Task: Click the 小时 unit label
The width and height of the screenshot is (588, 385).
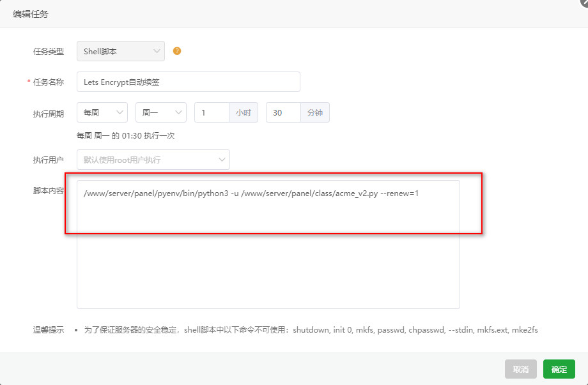Action: pyautogui.click(x=244, y=112)
